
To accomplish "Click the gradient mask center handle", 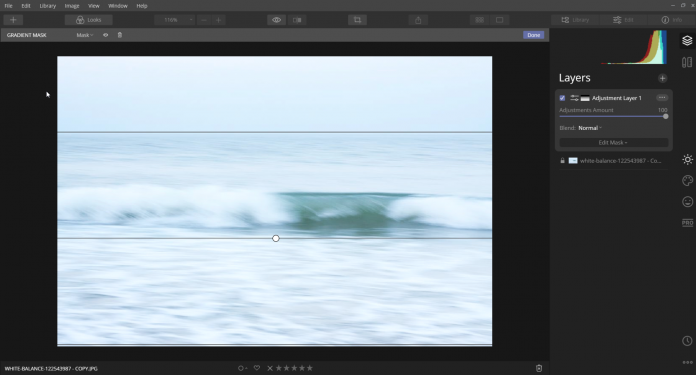I will click(x=276, y=239).
